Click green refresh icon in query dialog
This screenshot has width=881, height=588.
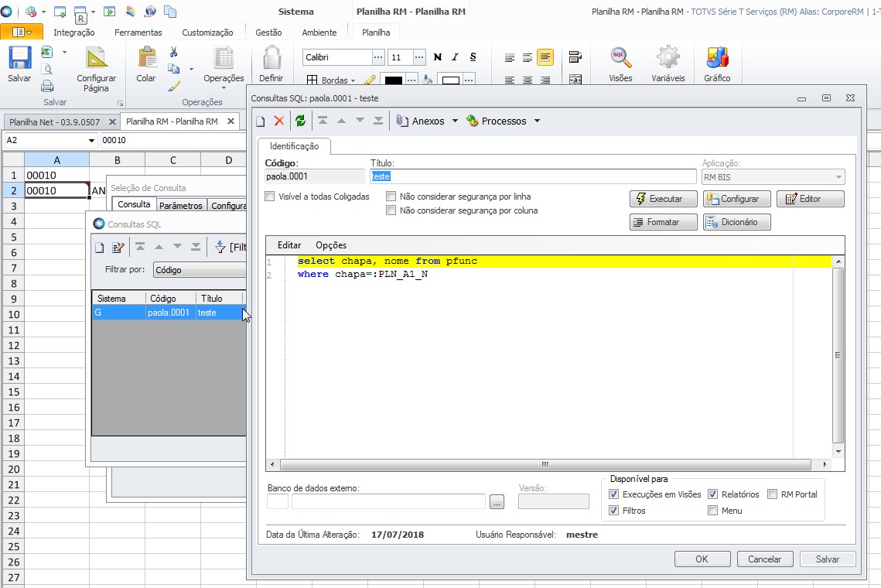click(x=301, y=121)
